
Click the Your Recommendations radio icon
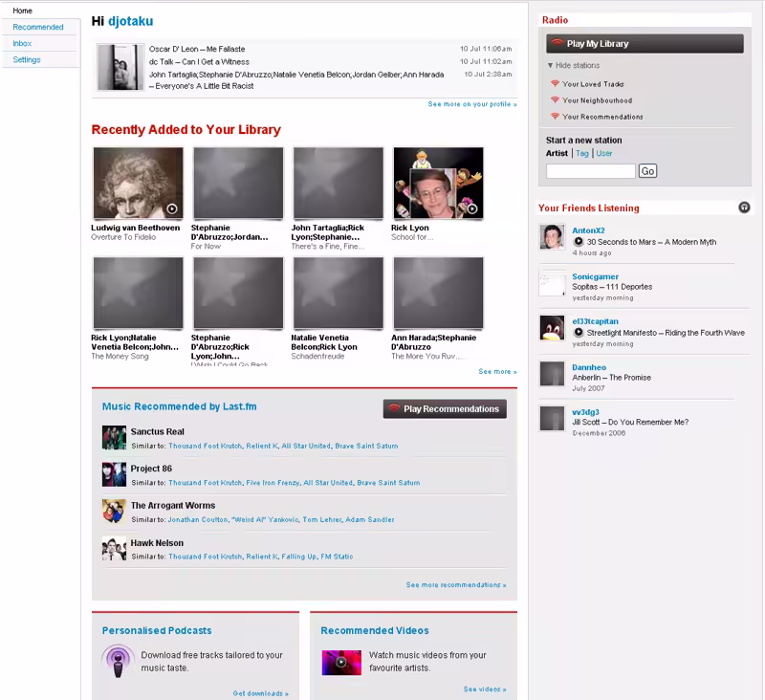pos(555,116)
